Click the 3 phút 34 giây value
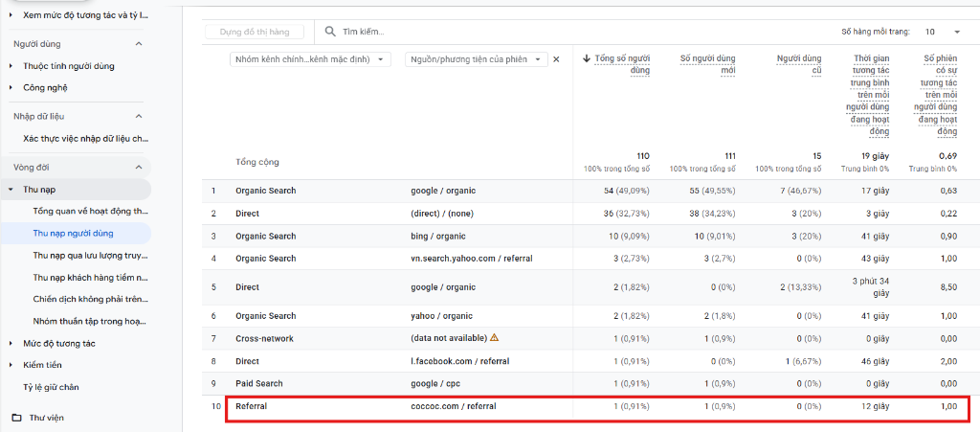 (x=870, y=287)
